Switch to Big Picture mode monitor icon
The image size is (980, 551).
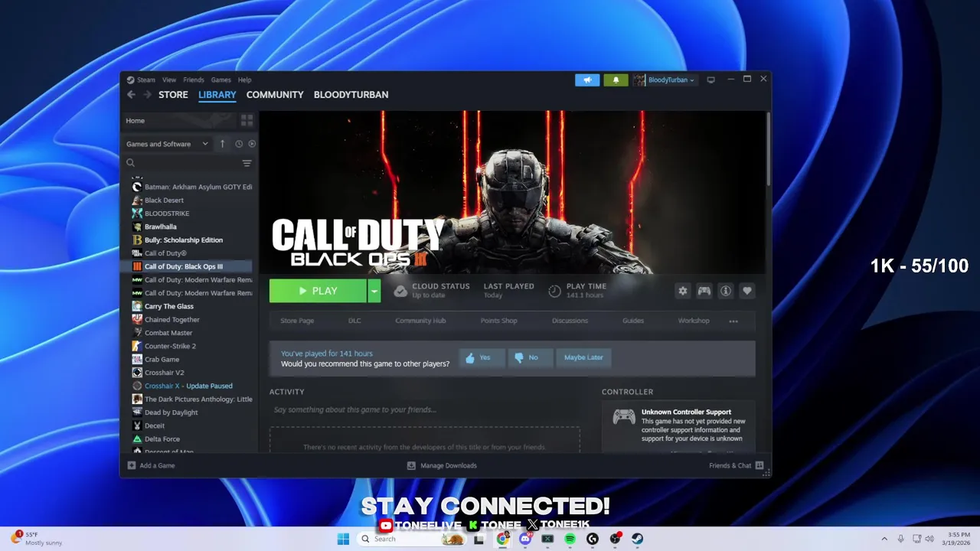[x=710, y=80]
